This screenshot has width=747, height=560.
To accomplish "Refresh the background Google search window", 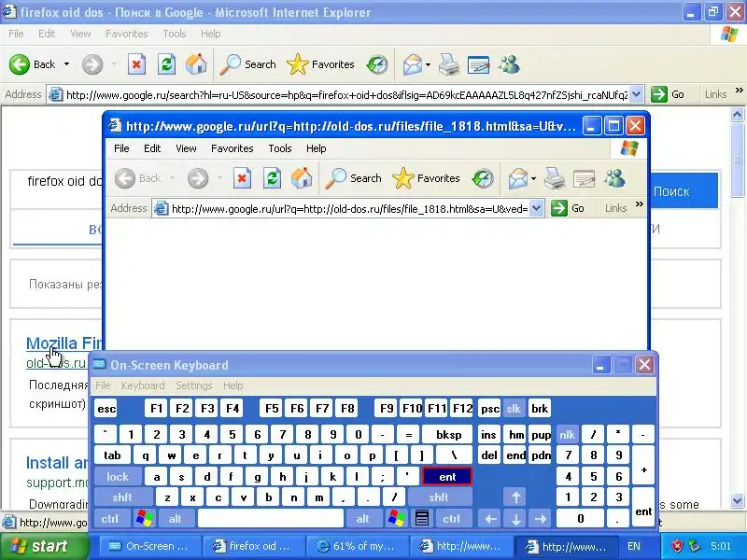I will coord(166,64).
